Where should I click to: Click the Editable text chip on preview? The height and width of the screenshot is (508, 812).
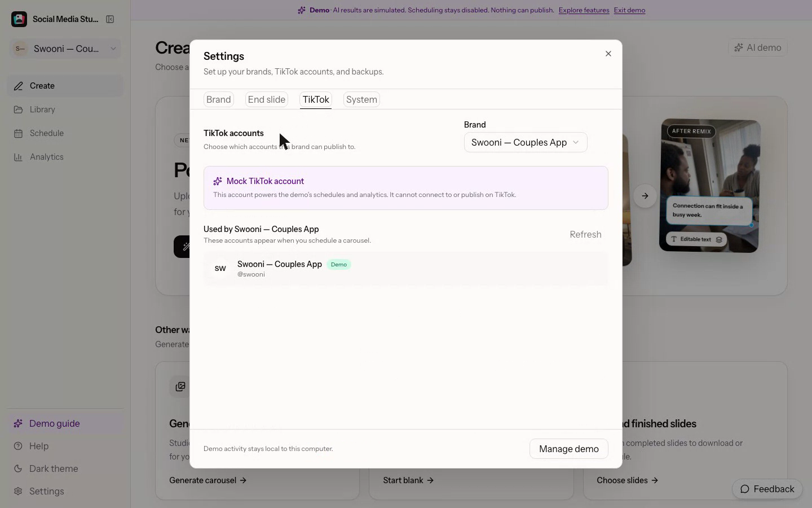click(x=696, y=239)
